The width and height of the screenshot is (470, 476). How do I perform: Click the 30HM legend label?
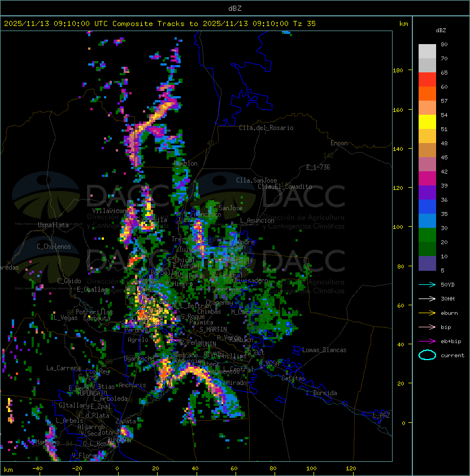point(447,298)
